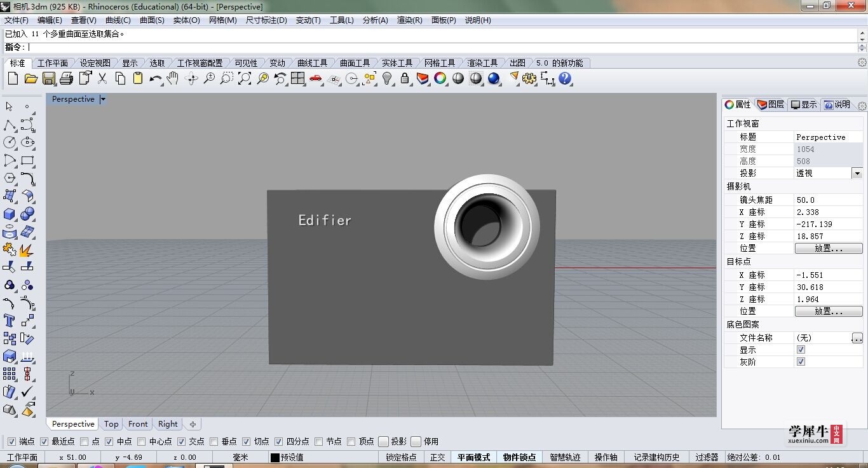Open the 文件(F) menu
The height and width of the screenshot is (468, 868).
(17, 20)
